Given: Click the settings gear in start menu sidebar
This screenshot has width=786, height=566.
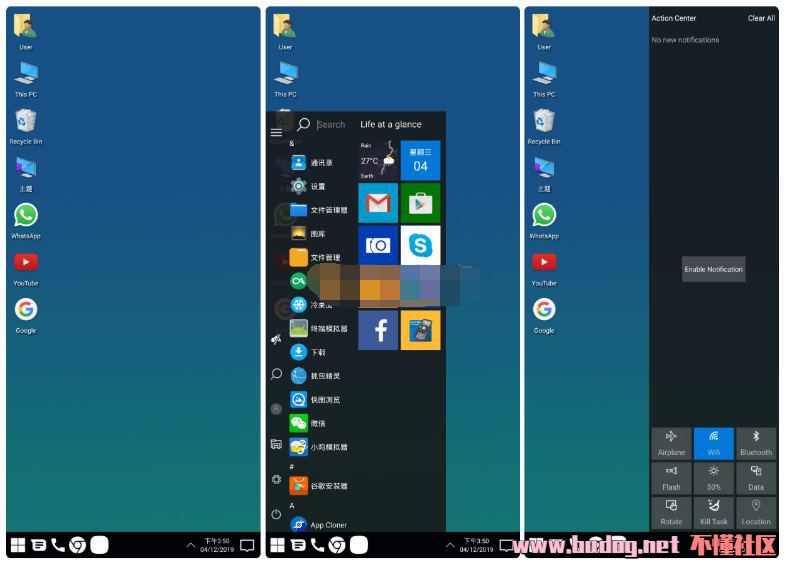Looking at the screenshot, I should [x=276, y=479].
